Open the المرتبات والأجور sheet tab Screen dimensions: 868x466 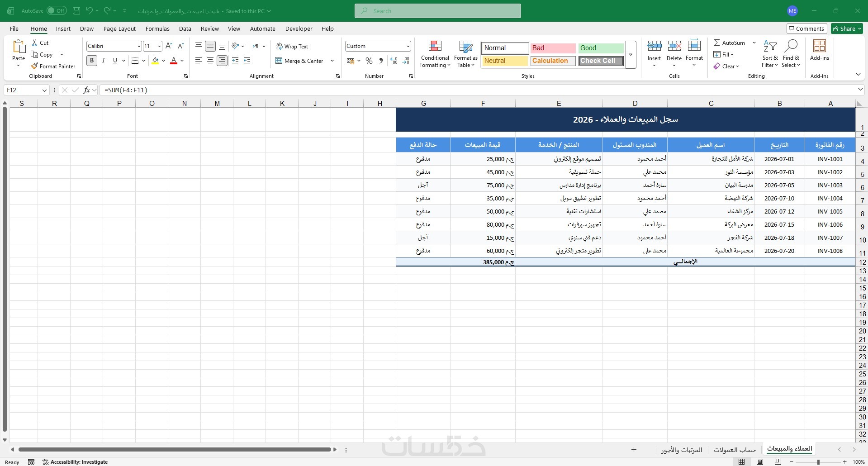click(x=681, y=450)
